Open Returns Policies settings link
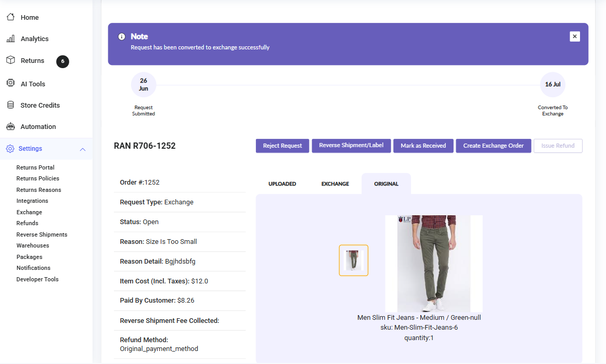Screen dimensions: 606x364 point(37,178)
